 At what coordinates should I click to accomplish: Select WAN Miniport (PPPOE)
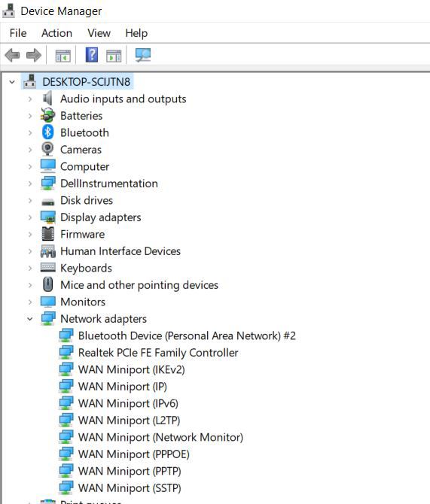point(133,454)
